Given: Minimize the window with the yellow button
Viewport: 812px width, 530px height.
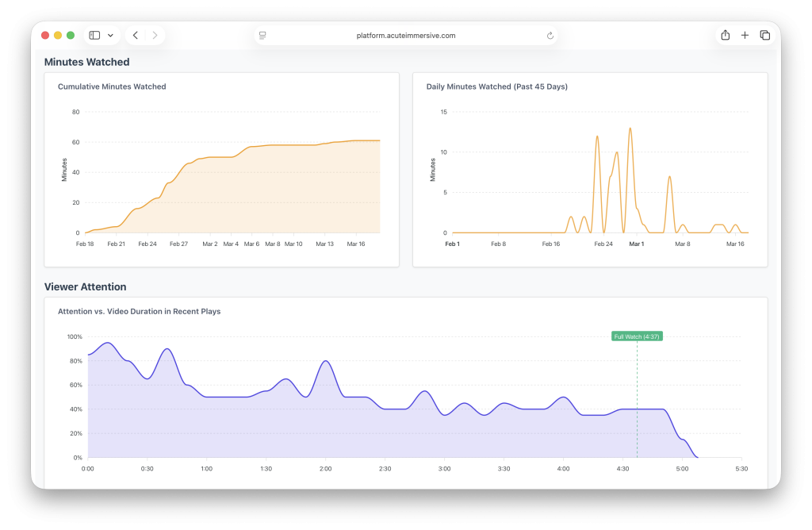Looking at the screenshot, I should [58, 35].
